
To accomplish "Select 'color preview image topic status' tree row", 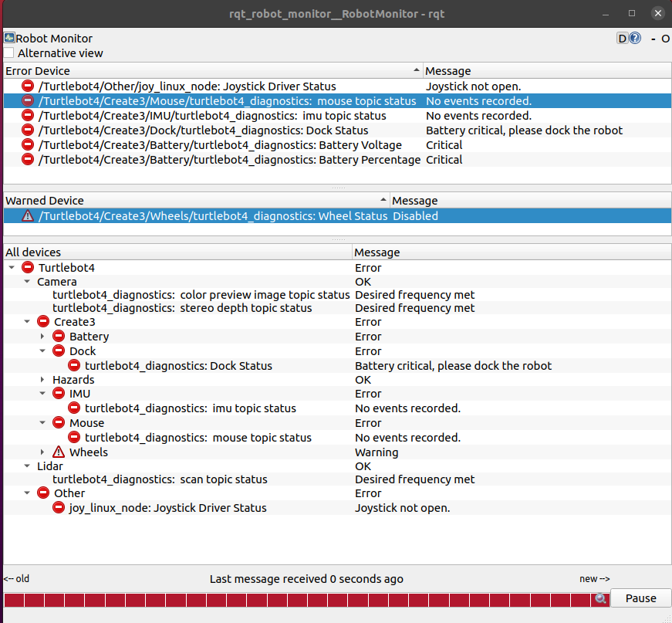I will [x=201, y=295].
